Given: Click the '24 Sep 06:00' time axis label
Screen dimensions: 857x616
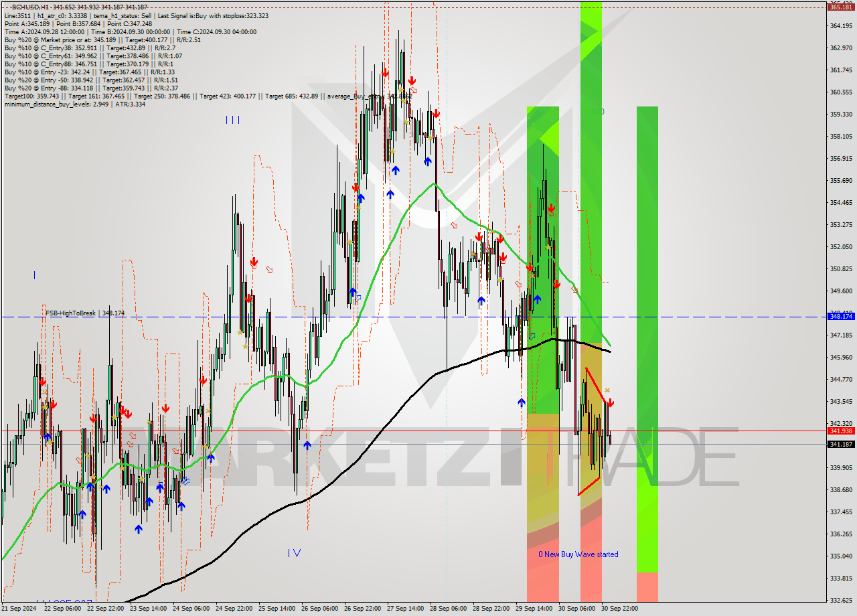Looking at the screenshot, I should pyautogui.click(x=191, y=609).
